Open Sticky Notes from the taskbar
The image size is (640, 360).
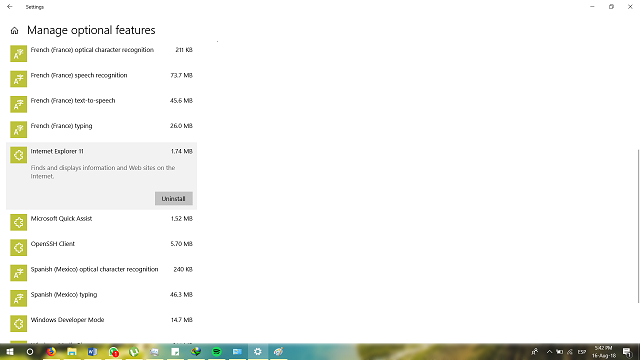(175, 351)
